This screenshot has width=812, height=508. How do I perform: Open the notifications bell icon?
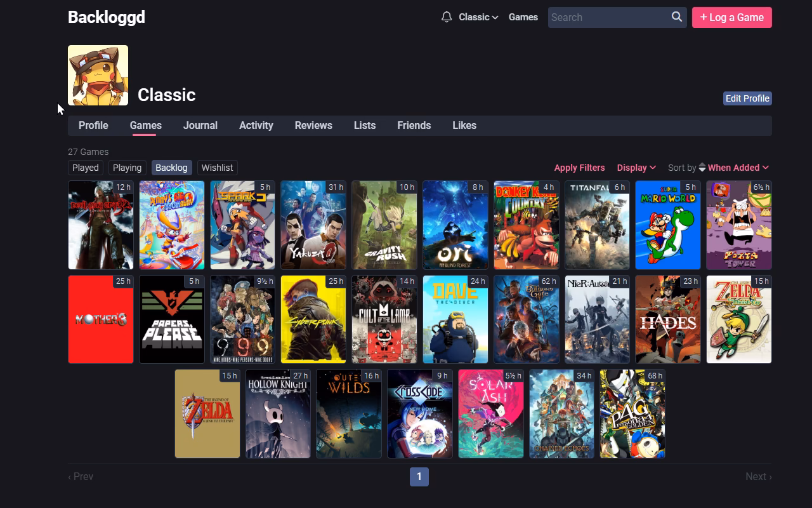447,17
